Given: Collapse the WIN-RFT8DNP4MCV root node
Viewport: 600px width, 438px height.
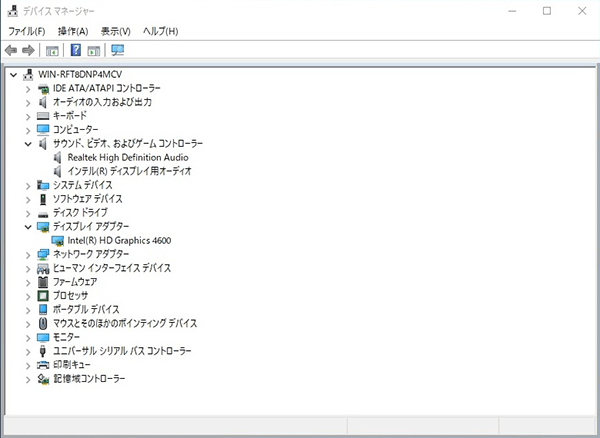Looking at the screenshot, I should coord(13,75).
